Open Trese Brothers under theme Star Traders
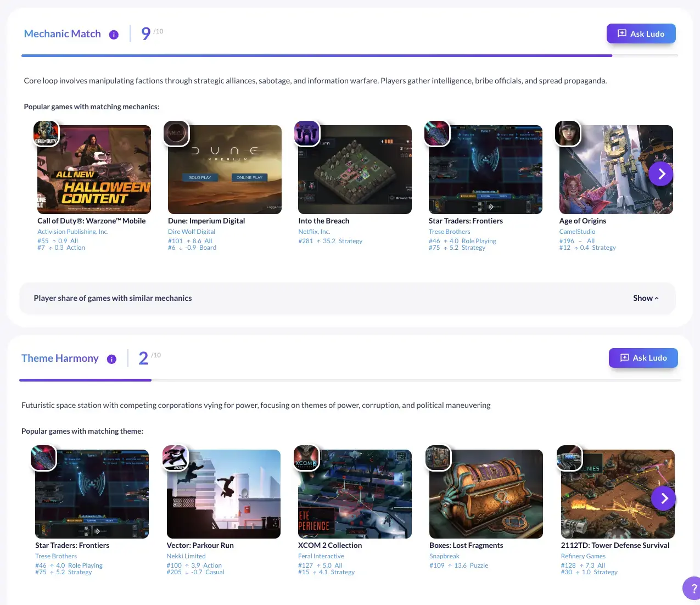700x605 pixels. click(56, 556)
